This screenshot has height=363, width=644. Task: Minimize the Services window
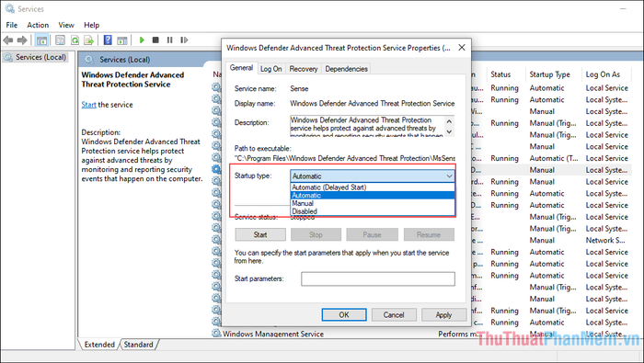click(624, 8)
